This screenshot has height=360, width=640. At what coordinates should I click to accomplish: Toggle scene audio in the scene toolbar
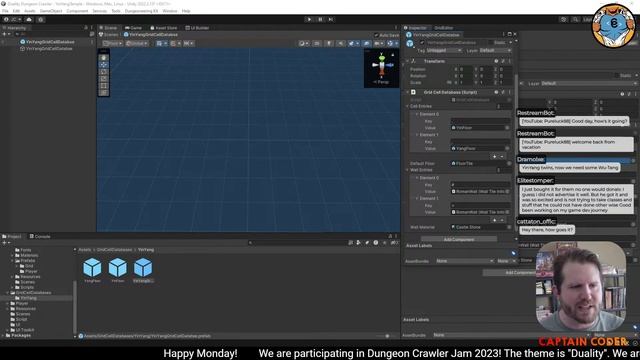pyautogui.click(x=341, y=43)
